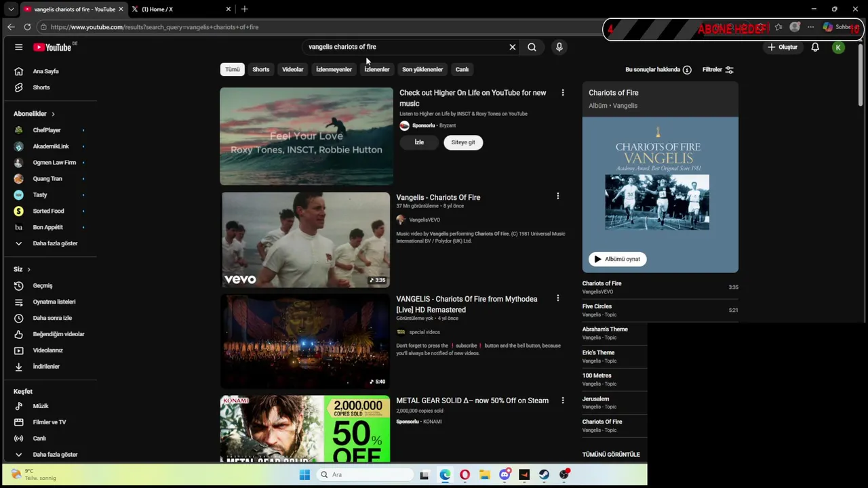Click Albümü oynat on the album card
The height and width of the screenshot is (488, 868).
pyautogui.click(x=618, y=259)
